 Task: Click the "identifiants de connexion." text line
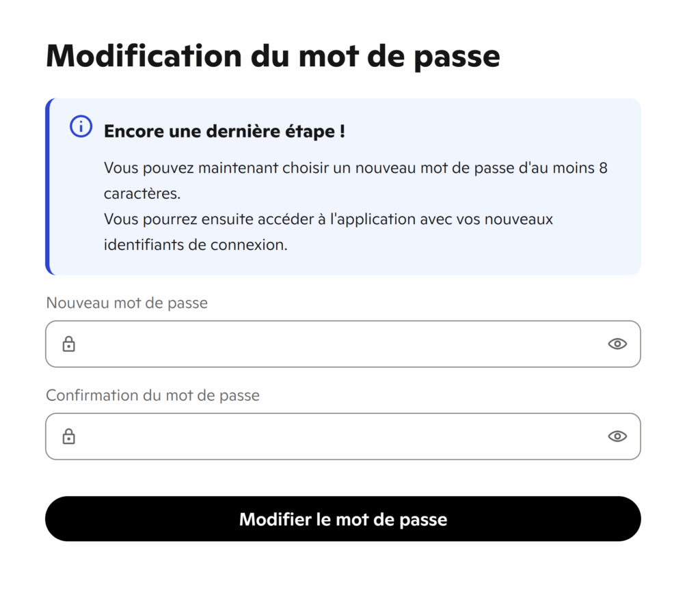(x=196, y=245)
